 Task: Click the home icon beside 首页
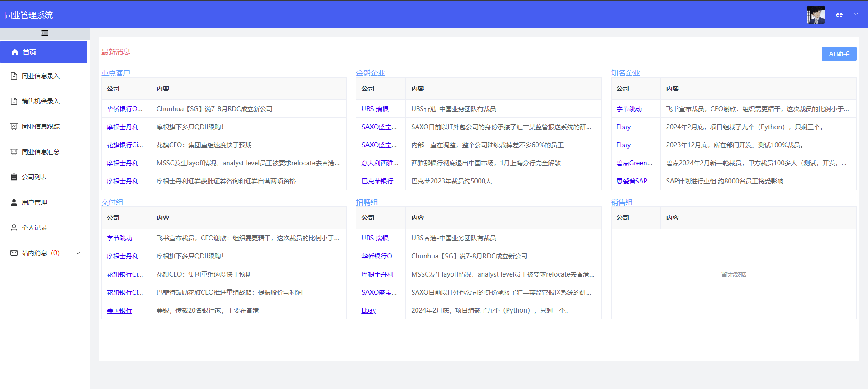click(15, 52)
